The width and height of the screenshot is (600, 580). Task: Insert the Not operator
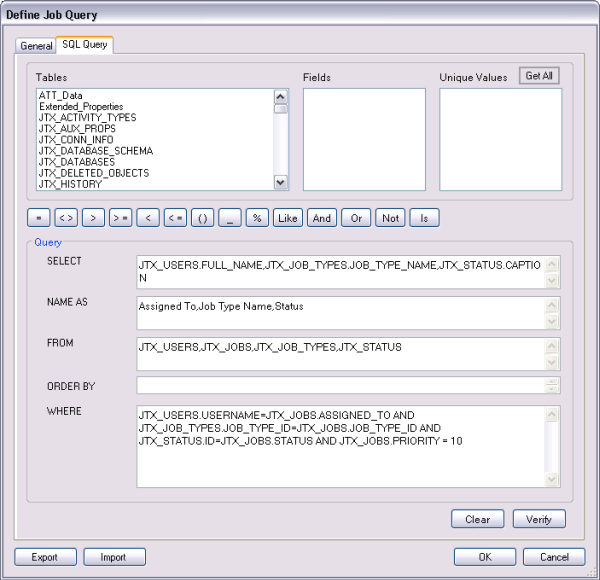[x=390, y=218]
